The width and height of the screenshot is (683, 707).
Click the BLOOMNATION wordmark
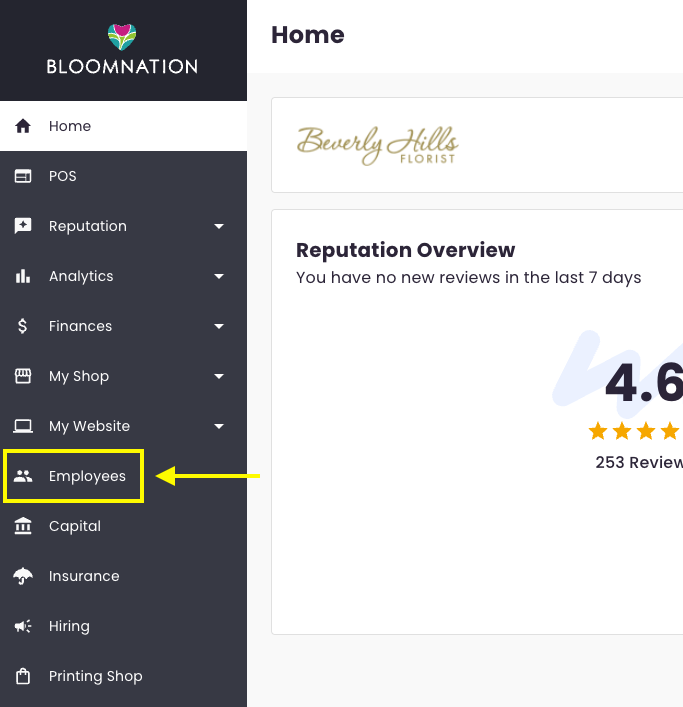pos(122,67)
